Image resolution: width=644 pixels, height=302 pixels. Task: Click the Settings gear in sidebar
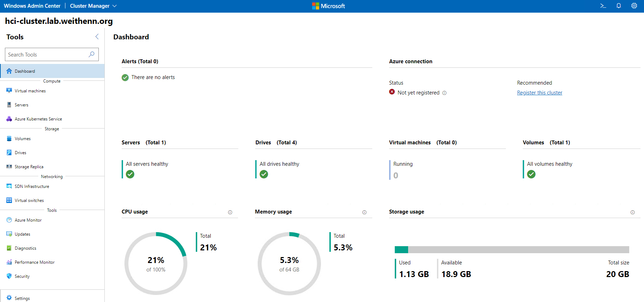coord(9,298)
